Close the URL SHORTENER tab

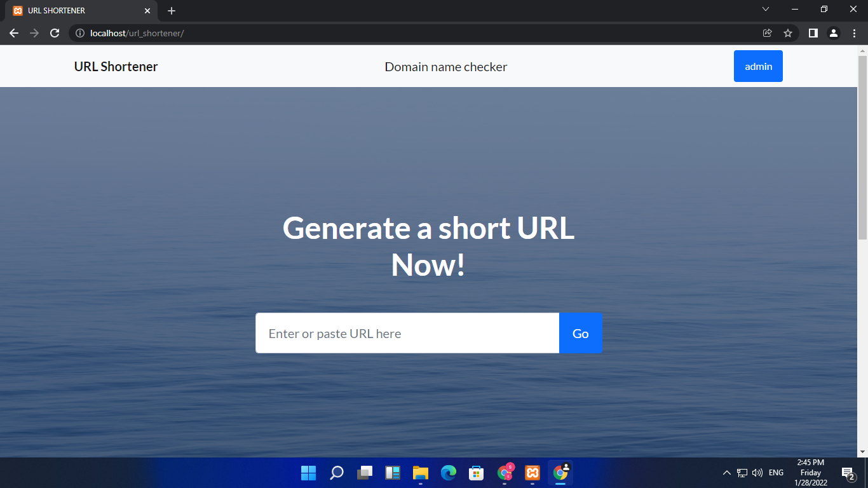[x=147, y=11]
